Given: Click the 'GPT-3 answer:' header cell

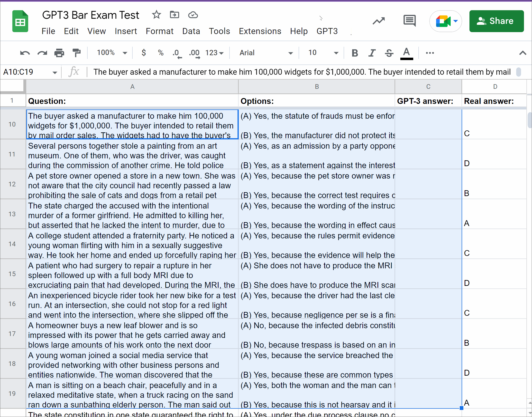Looking at the screenshot, I should coord(428,101).
